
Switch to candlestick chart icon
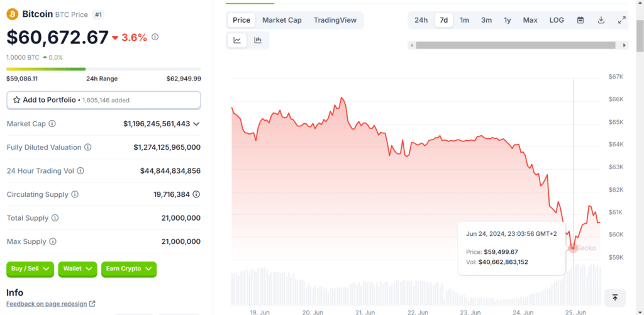pos(258,40)
